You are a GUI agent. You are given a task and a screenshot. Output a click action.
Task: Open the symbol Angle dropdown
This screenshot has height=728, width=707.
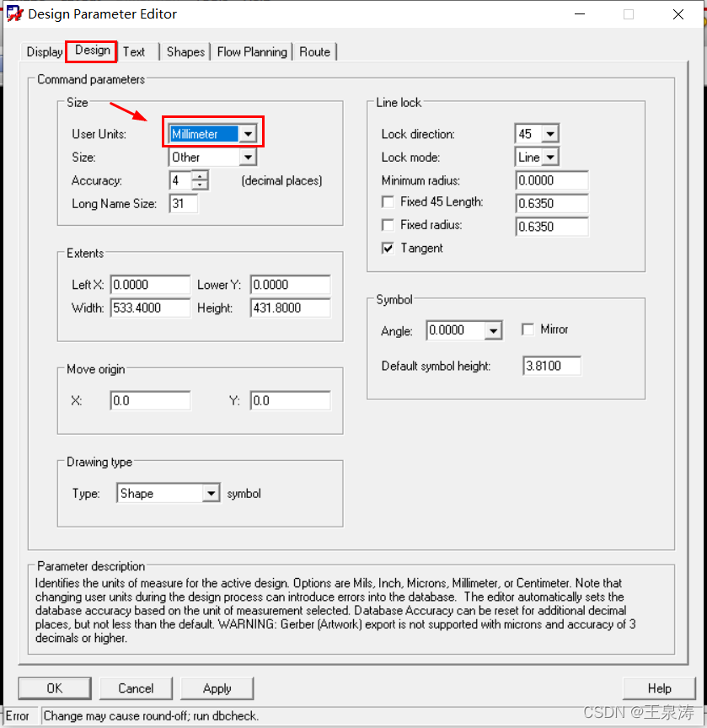pos(494,331)
